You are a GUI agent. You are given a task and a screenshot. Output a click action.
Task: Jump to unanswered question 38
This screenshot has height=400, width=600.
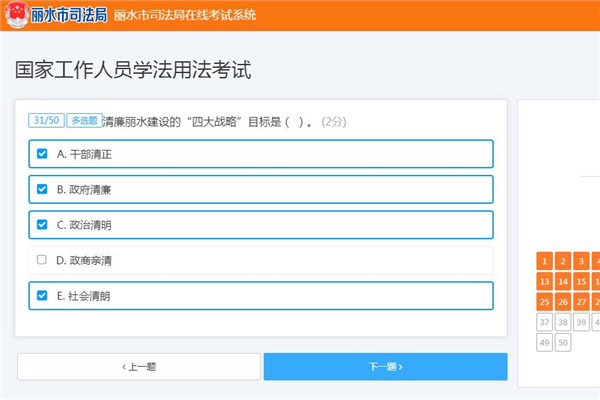[563, 322]
